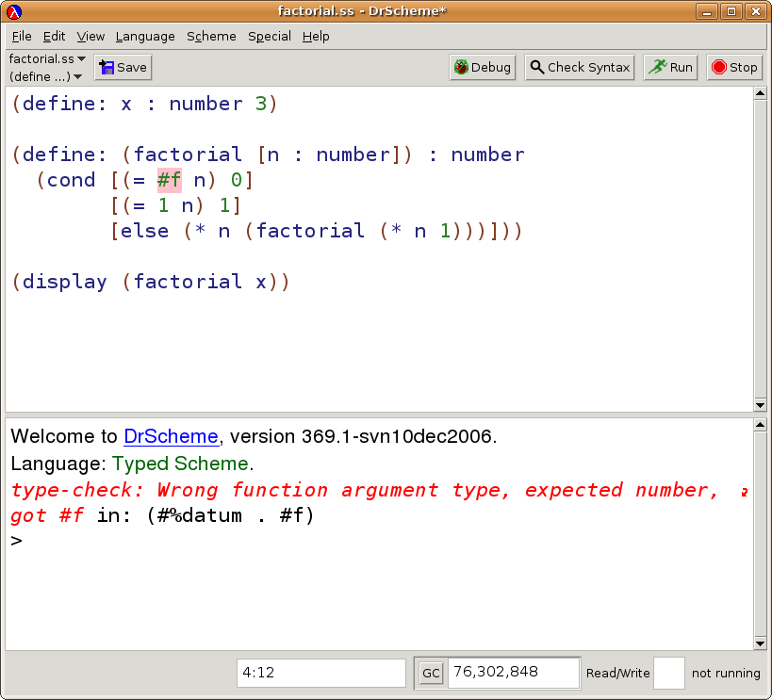The image size is (772, 700).
Task: Run the factorial program
Action: [x=670, y=68]
